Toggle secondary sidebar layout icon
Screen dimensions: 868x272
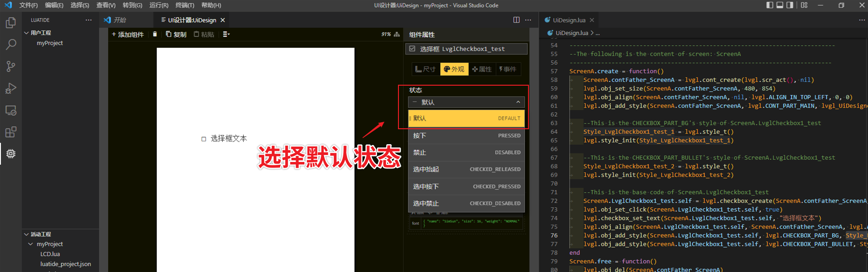coord(790,5)
